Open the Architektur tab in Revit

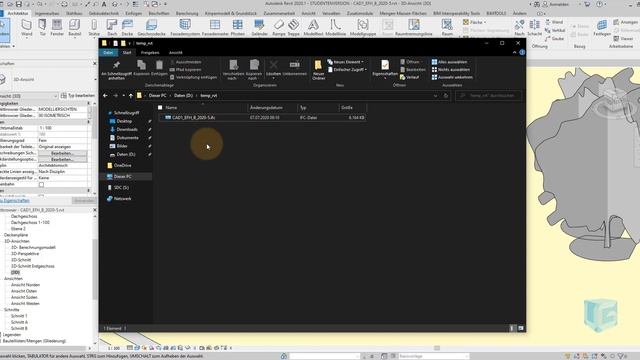pyautogui.click(x=18, y=13)
